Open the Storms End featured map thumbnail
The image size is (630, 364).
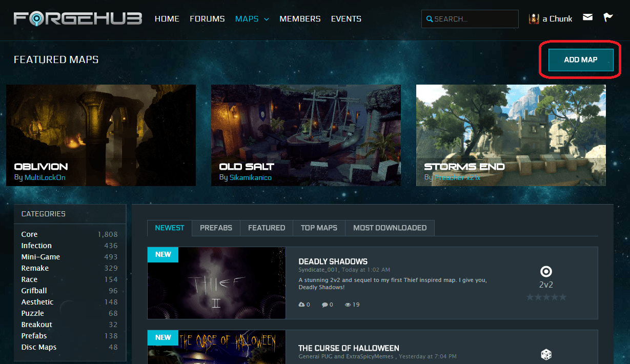511,135
